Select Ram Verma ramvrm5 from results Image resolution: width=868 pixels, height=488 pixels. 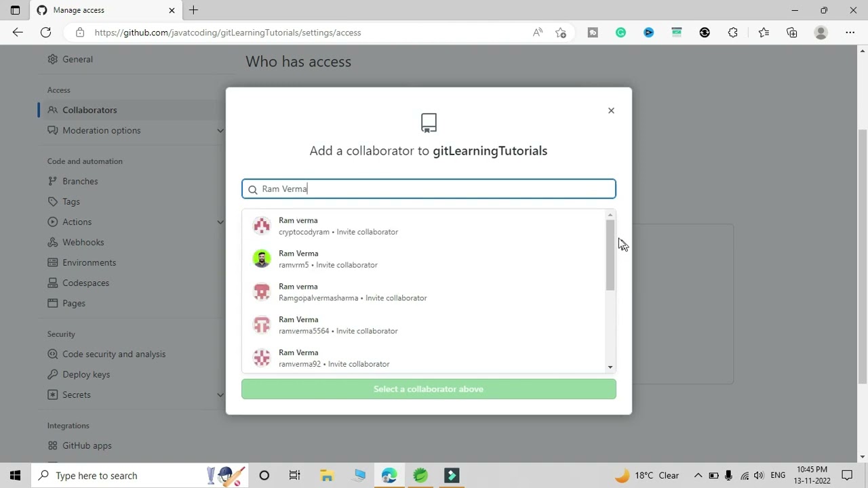[x=425, y=259]
